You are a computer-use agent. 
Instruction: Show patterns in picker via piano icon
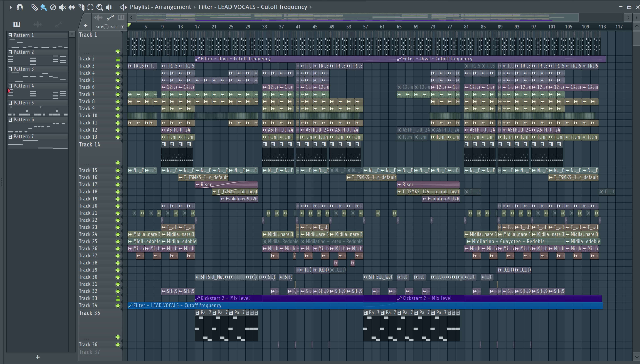point(17,24)
